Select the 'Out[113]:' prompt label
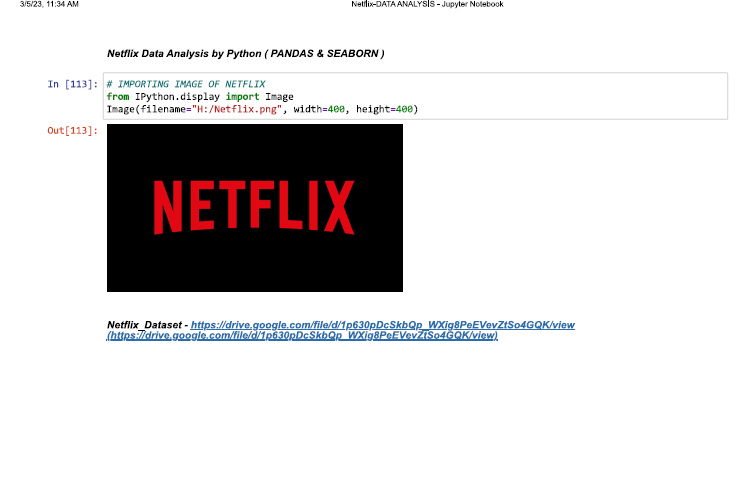 click(x=73, y=131)
